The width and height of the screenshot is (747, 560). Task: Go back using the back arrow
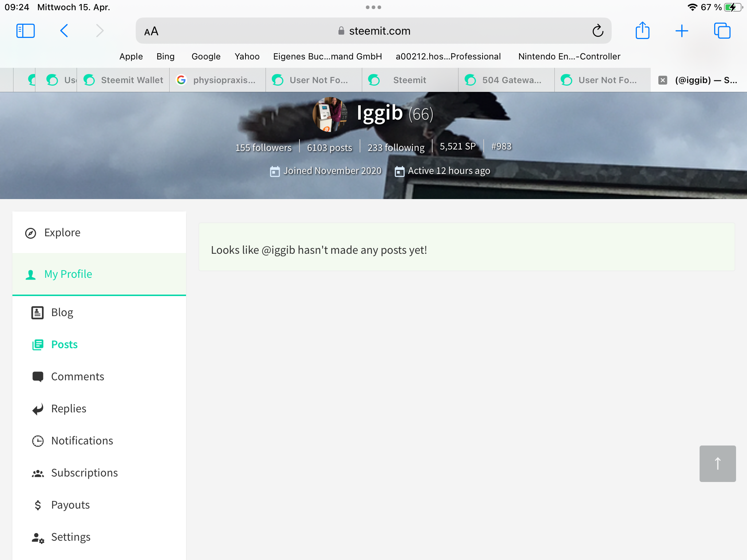pos(64,31)
